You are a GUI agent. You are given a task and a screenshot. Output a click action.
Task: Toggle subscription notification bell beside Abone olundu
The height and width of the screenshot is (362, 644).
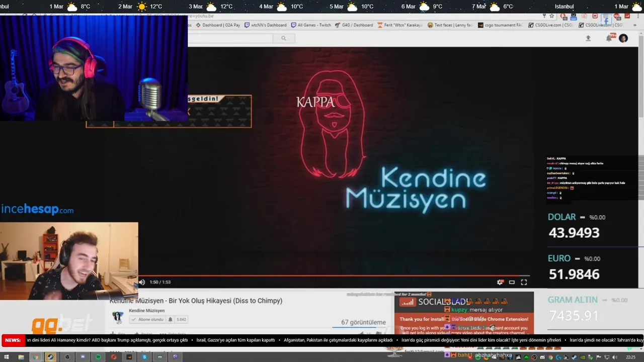coord(170,319)
